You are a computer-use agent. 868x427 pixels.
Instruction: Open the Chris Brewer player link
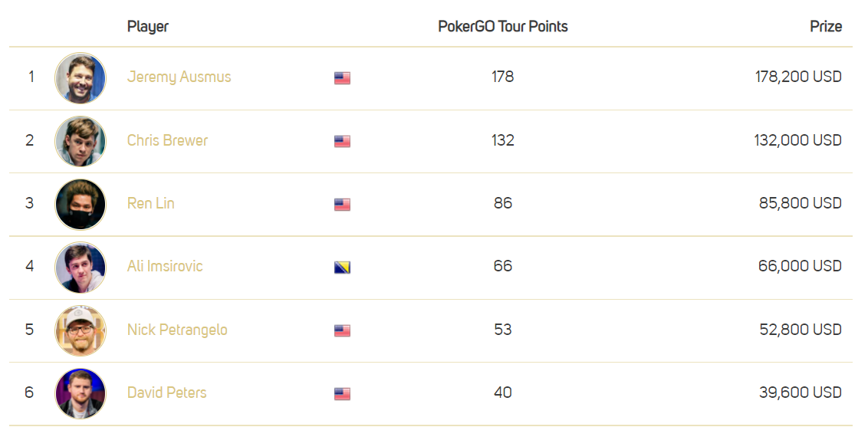pos(167,140)
